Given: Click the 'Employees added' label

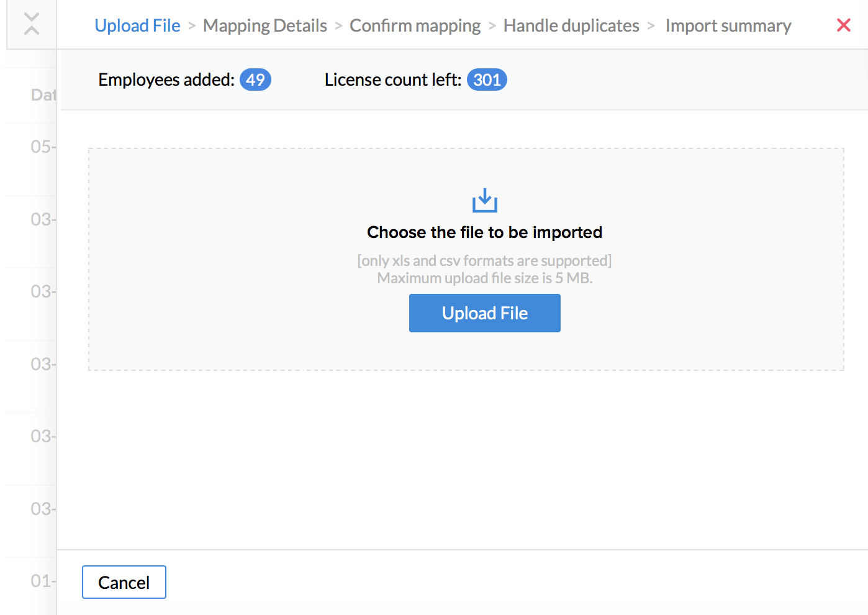Looking at the screenshot, I should tap(166, 80).
